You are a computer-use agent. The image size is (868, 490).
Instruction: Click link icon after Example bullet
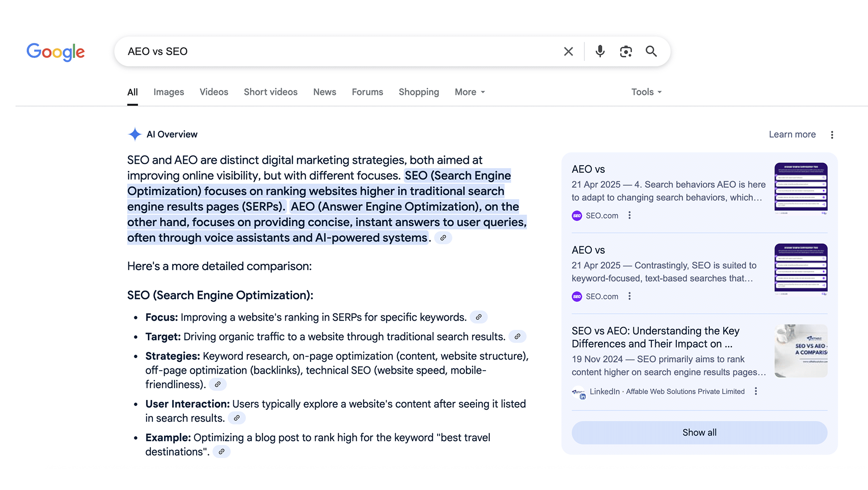(222, 452)
